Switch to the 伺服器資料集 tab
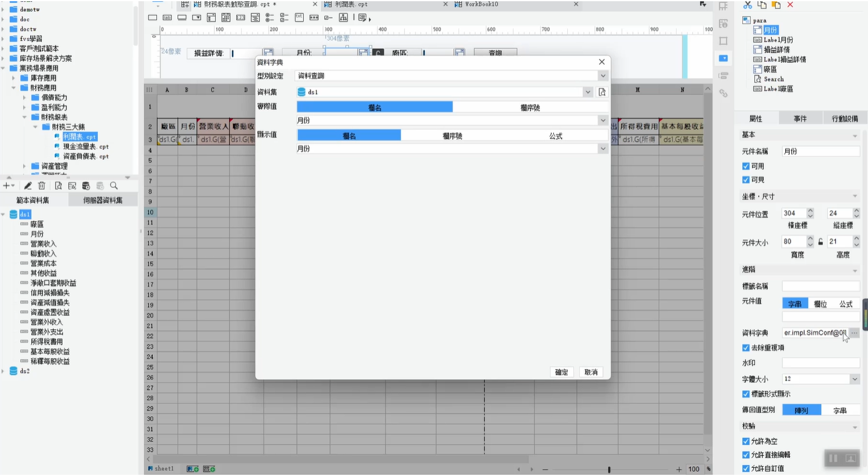Image resolution: width=868 pixels, height=476 pixels. pyautogui.click(x=103, y=200)
